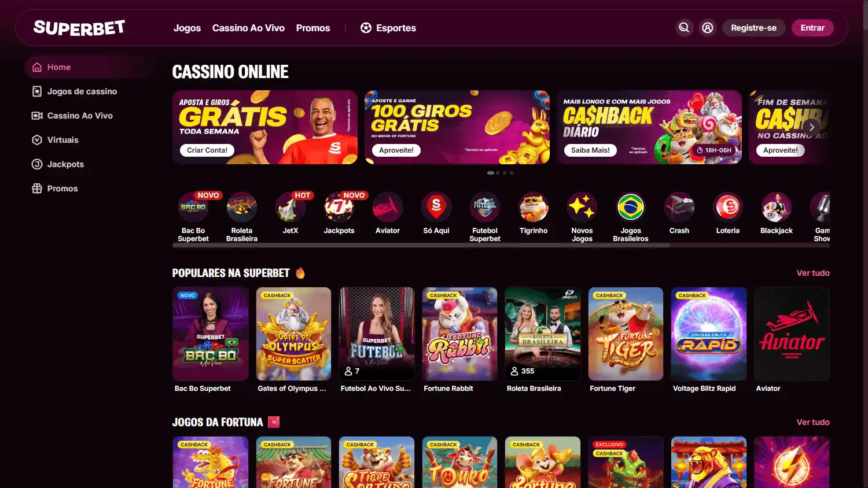The width and height of the screenshot is (868, 488).
Task: Open the Aviator game thumbnail
Action: [792, 334]
